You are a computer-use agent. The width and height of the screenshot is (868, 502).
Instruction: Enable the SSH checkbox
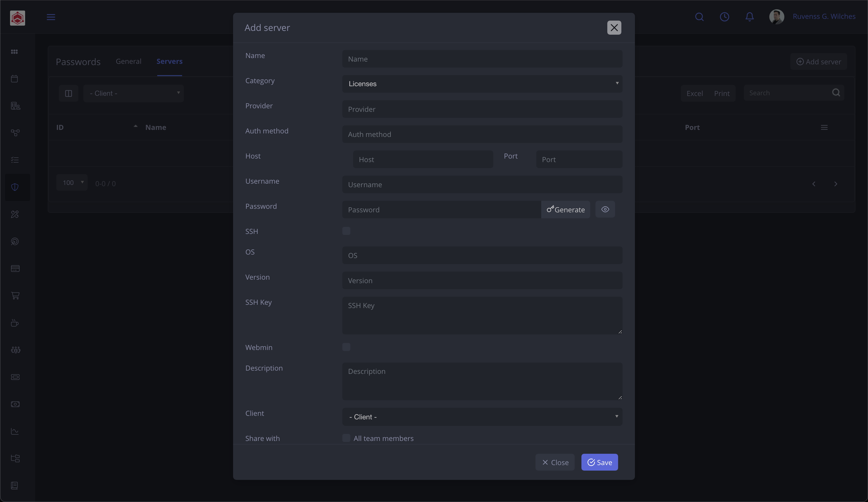click(346, 231)
